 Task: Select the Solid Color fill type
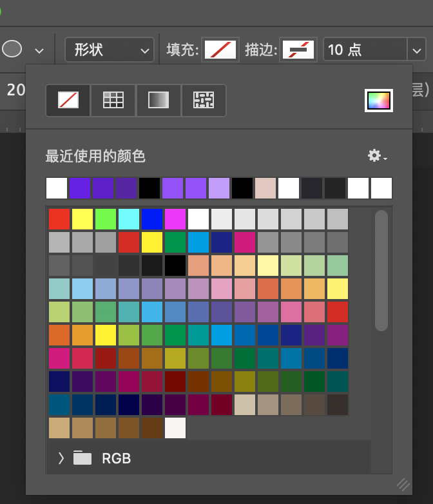tap(113, 100)
